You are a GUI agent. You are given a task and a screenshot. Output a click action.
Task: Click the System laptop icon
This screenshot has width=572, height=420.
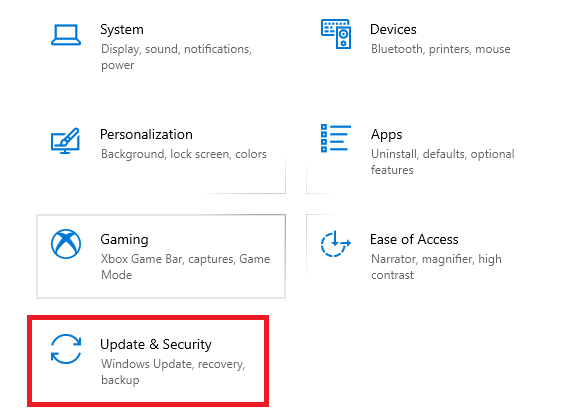point(66,35)
